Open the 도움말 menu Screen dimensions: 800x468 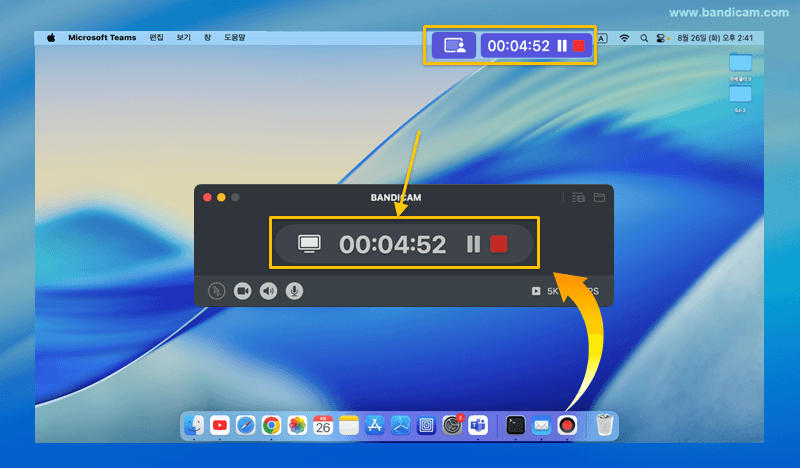(x=235, y=37)
